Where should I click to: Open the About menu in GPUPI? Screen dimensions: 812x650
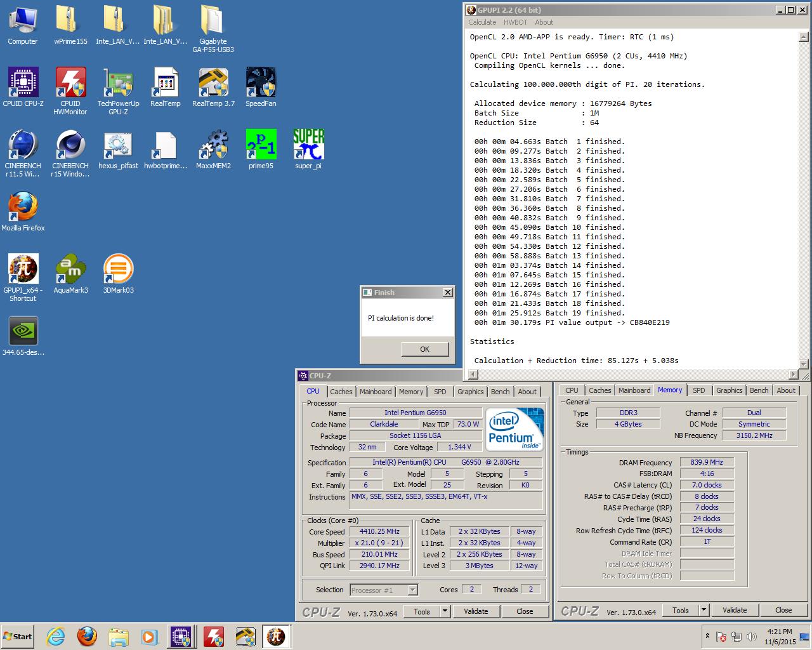(544, 22)
